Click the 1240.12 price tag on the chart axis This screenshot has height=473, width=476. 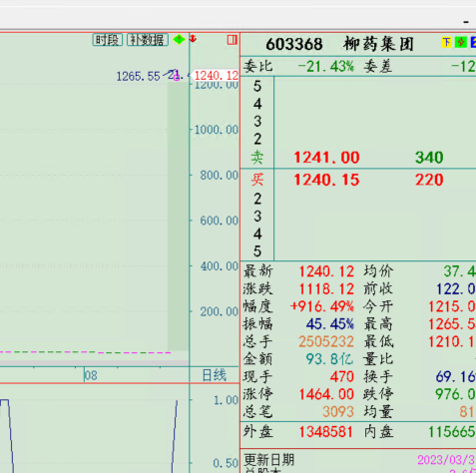[x=216, y=76]
